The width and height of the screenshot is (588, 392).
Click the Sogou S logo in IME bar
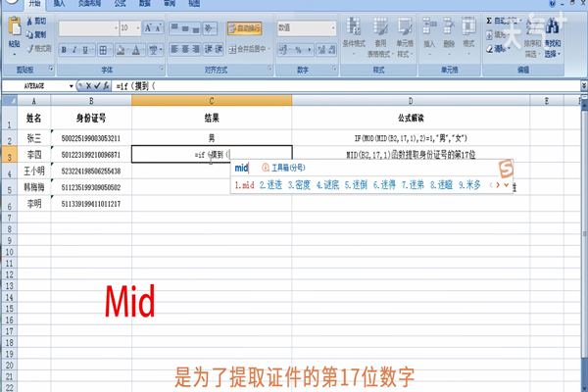tap(506, 170)
